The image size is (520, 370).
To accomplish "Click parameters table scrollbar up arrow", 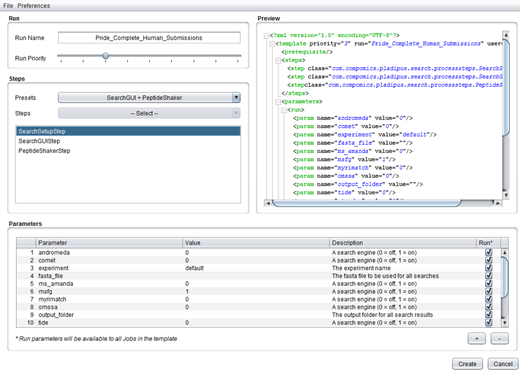I will [505, 253].
